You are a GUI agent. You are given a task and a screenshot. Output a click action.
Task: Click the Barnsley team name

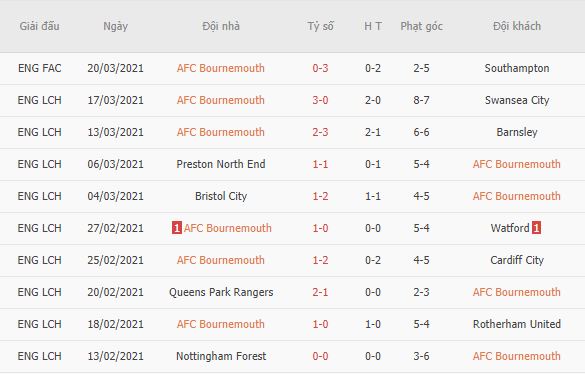pyautogui.click(x=517, y=132)
